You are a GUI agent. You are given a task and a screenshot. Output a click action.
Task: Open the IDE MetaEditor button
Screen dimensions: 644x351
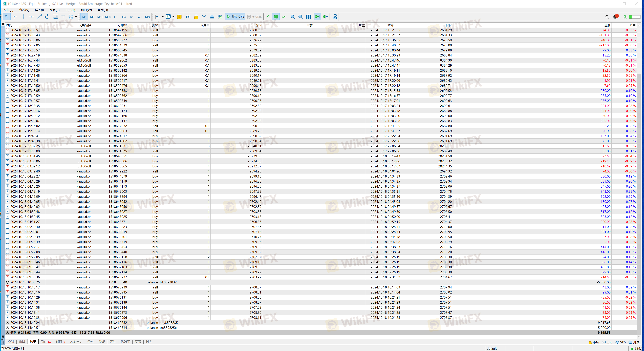(x=188, y=17)
